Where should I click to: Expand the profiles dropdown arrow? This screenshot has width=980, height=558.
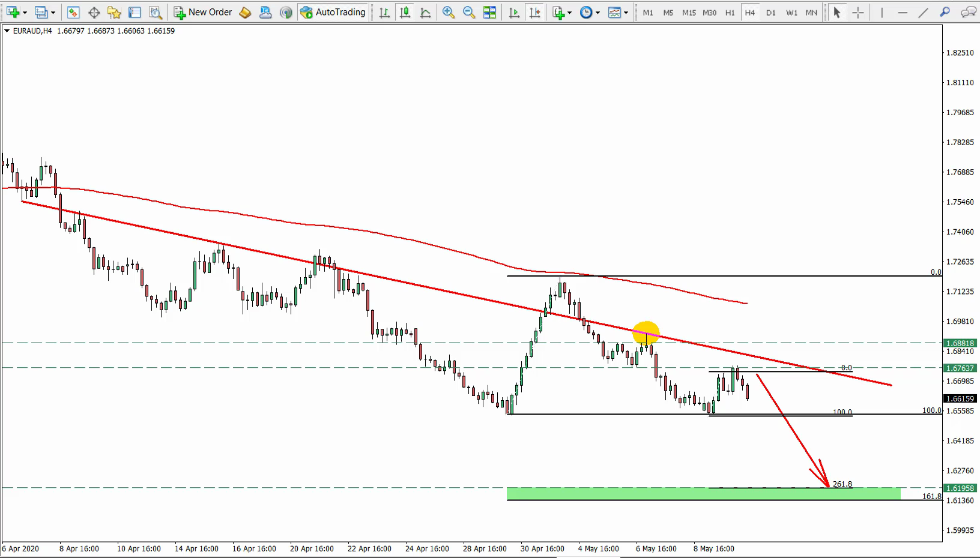click(53, 12)
